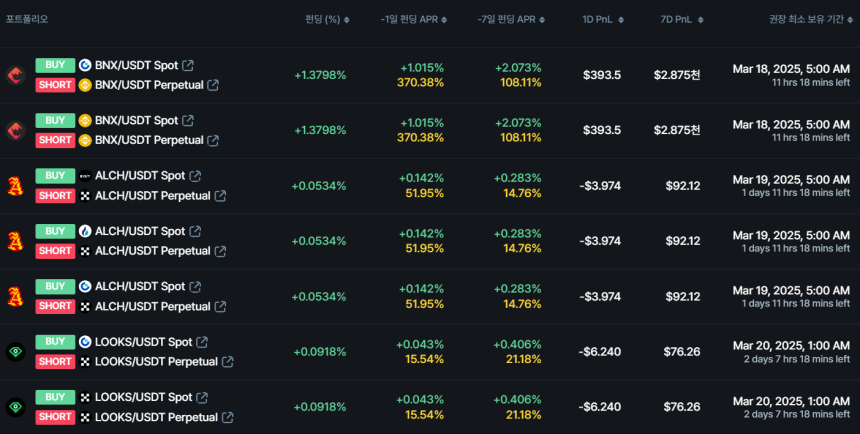Click '$393.5' in the Binance BNX spot row
Screen dimensions: 860x434
[602, 130]
